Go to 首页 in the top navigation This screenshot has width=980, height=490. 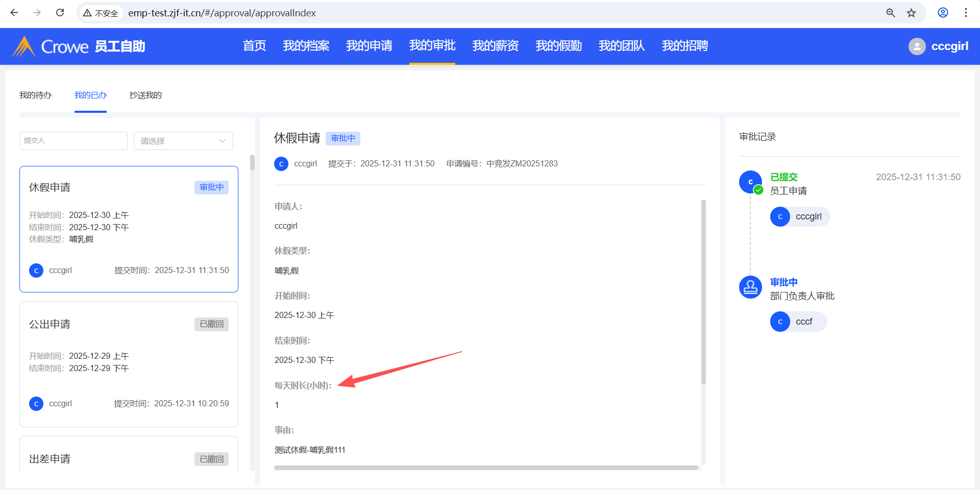pyautogui.click(x=254, y=46)
